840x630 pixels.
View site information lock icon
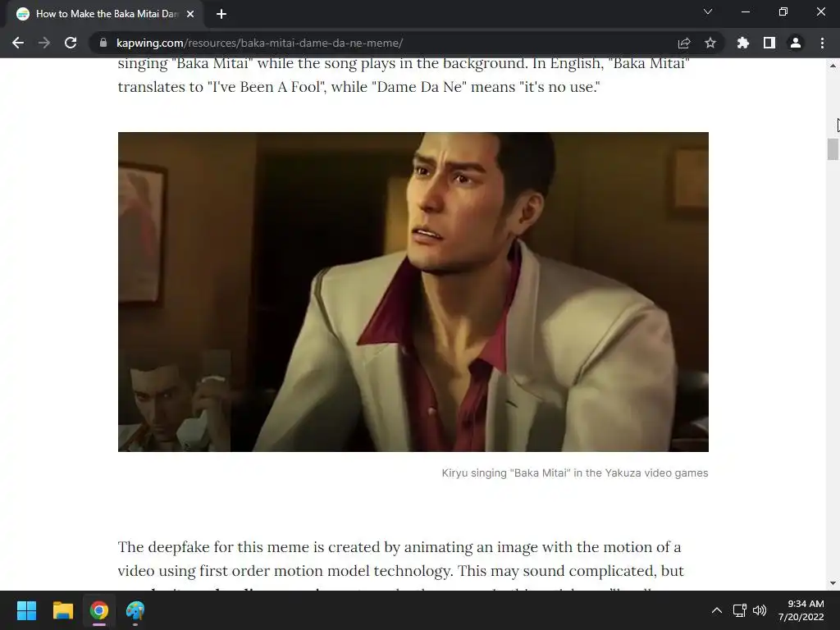pos(103,43)
